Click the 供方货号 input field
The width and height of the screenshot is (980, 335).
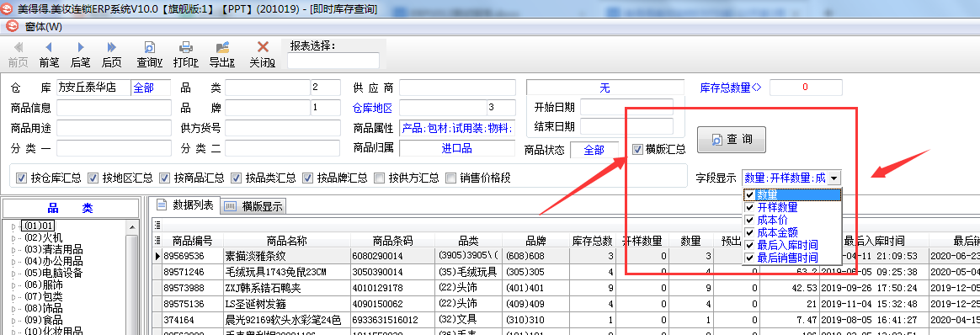[283, 128]
